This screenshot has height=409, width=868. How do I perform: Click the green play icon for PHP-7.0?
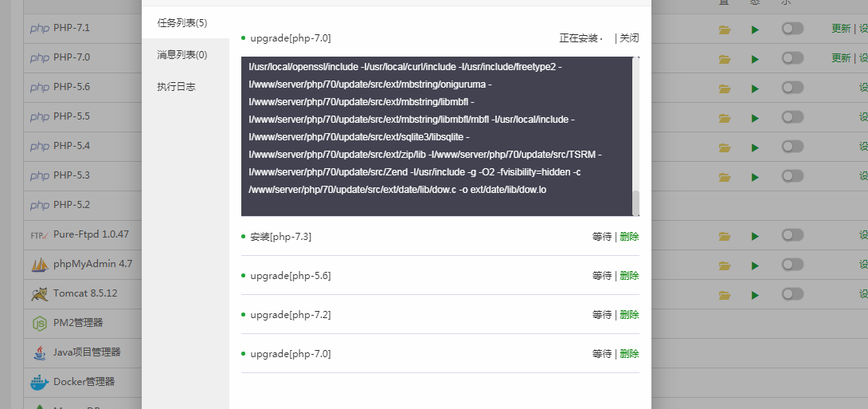click(755, 59)
